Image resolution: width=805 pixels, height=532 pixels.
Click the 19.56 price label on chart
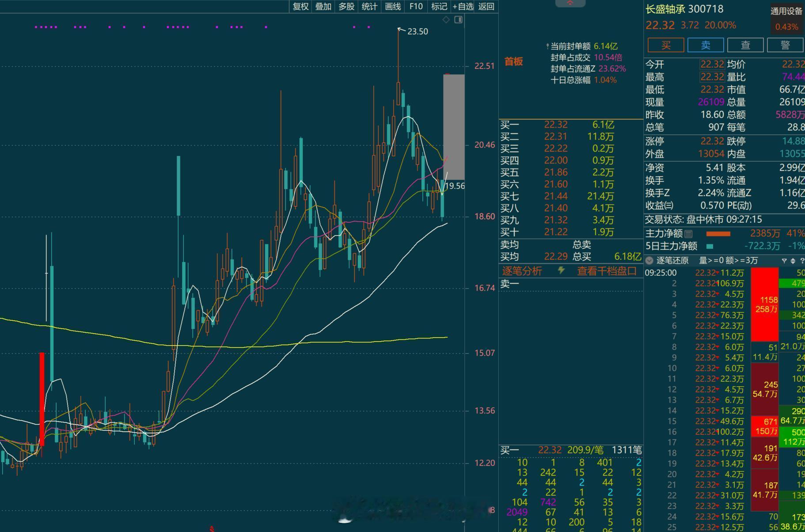pos(455,186)
